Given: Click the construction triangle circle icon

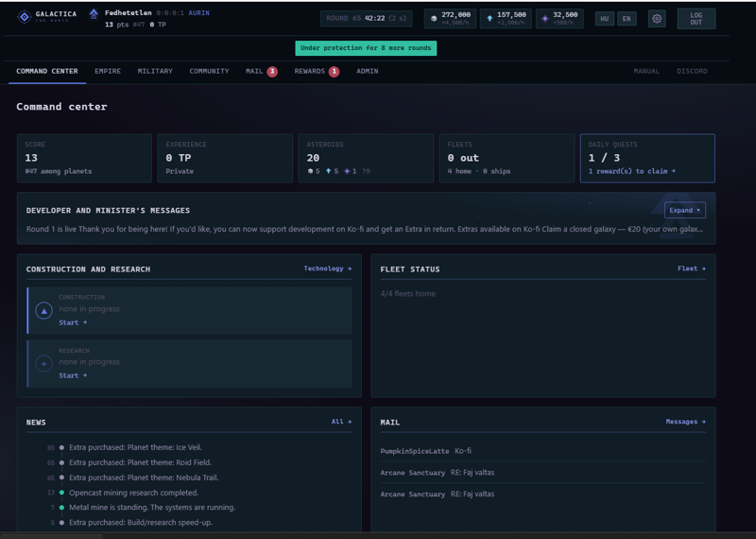Looking at the screenshot, I should point(43,311).
